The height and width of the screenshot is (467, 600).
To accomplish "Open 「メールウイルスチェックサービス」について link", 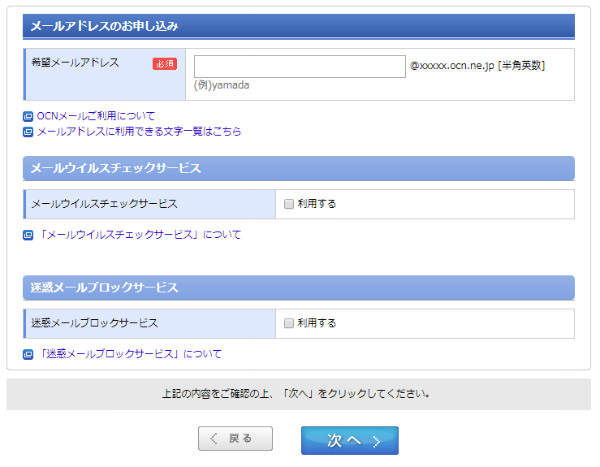I will click(x=140, y=235).
